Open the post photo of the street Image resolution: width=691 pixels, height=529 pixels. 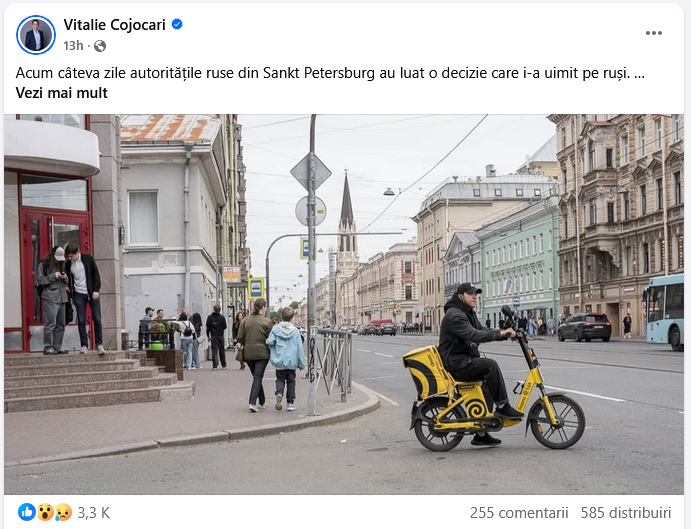[344, 304]
